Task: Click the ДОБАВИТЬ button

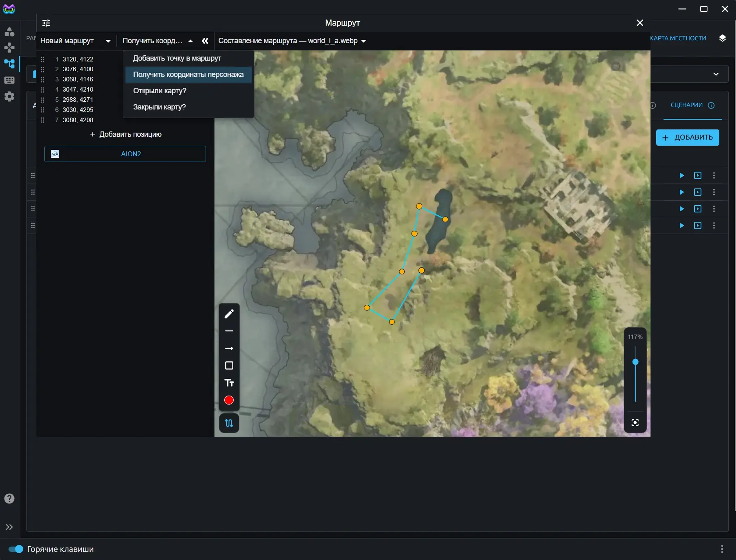Action: pyautogui.click(x=688, y=137)
